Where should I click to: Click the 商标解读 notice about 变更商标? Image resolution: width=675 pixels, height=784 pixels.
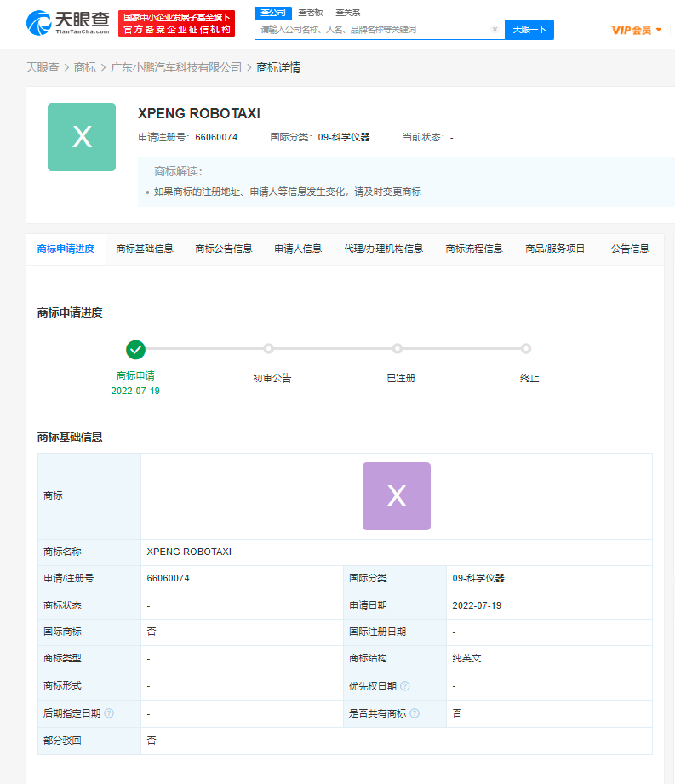click(287, 192)
